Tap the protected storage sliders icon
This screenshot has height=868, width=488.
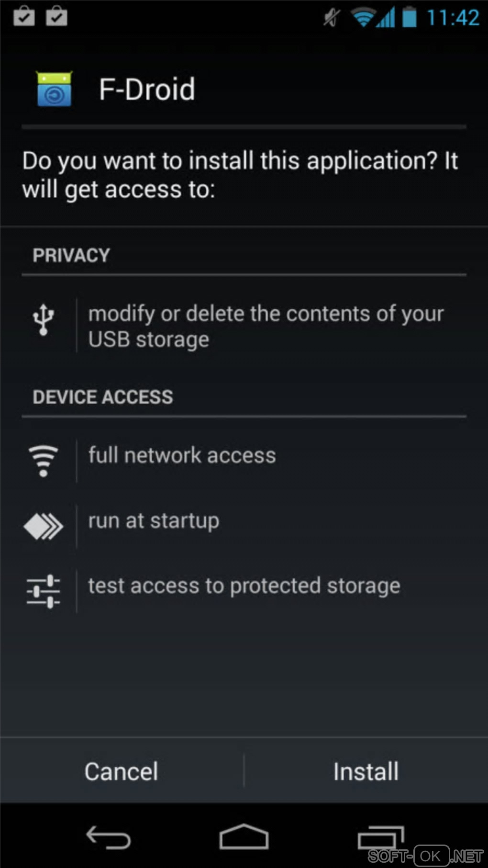click(x=44, y=591)
